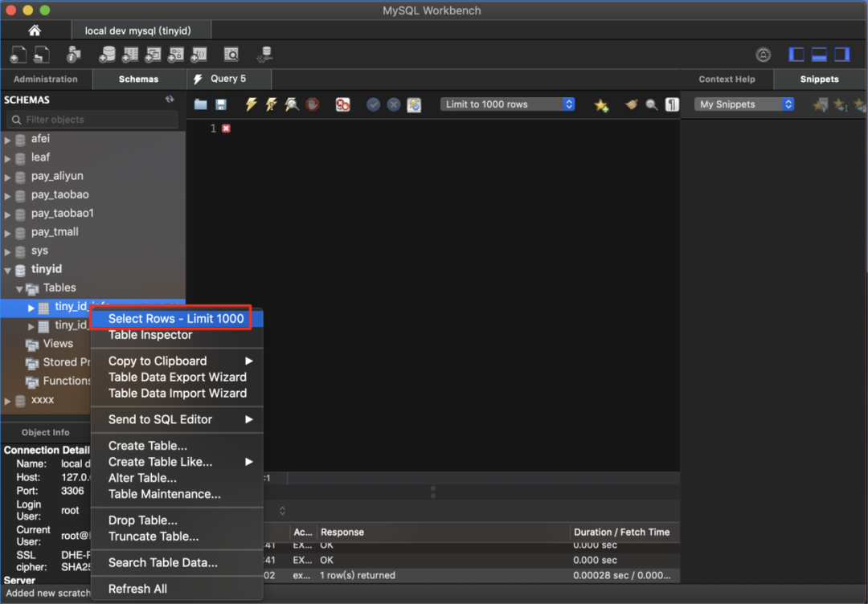Choose Select Rows - Limit 1000
Image resolution: width=868 pixels, height=604 pixels.
[x=176, y=319]
